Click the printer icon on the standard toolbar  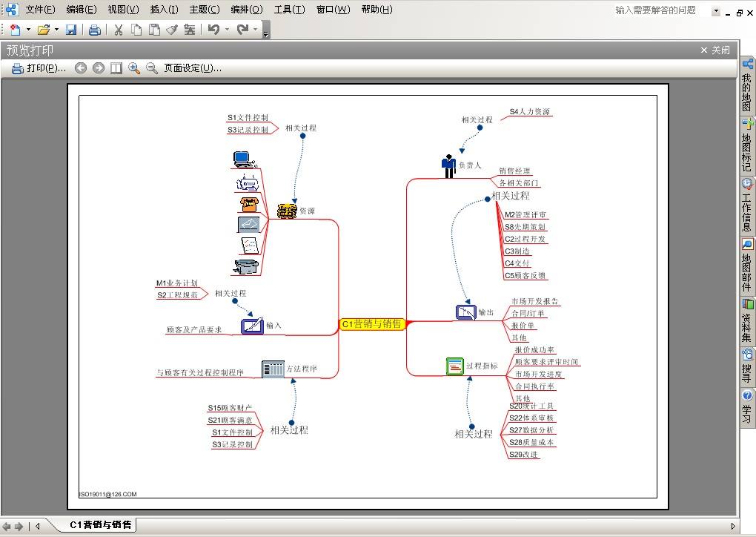pyautogui.click(x=96, y=30)
